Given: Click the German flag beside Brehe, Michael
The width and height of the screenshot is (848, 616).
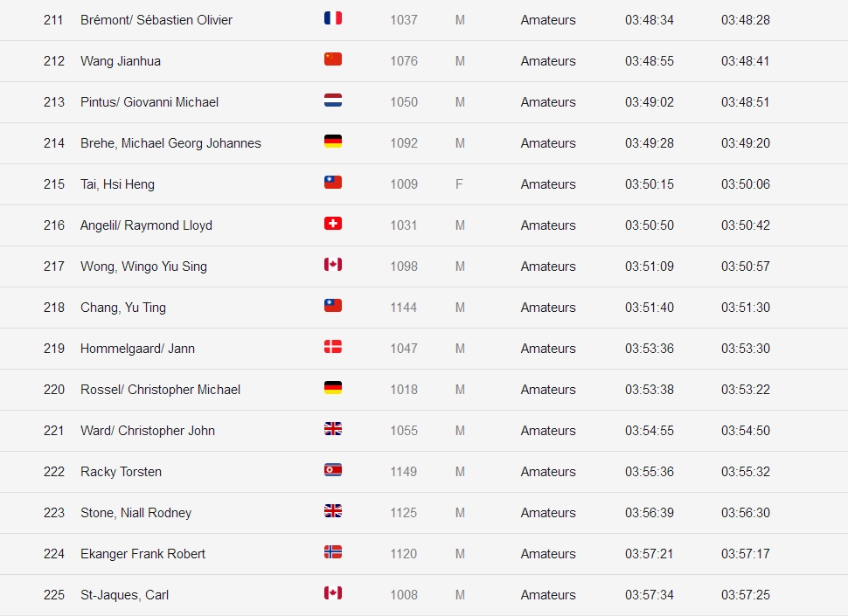Looking at the screenshot, I should pos(332,142).
